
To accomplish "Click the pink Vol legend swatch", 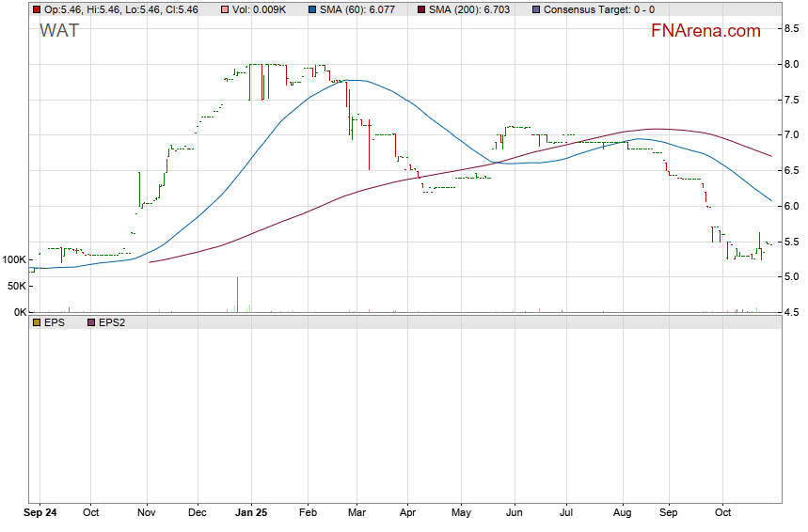I will [224, 9].
